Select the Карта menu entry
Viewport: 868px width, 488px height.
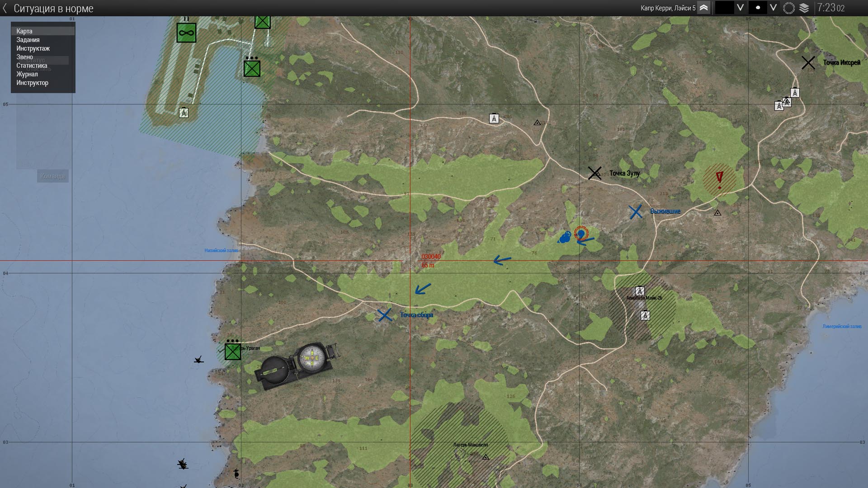click(x=43, y=31)
